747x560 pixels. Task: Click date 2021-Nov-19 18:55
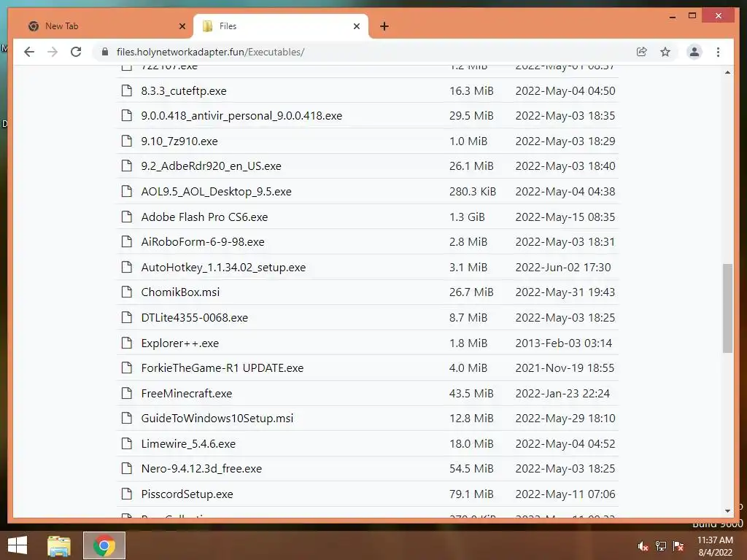click(x=565, y=368)
